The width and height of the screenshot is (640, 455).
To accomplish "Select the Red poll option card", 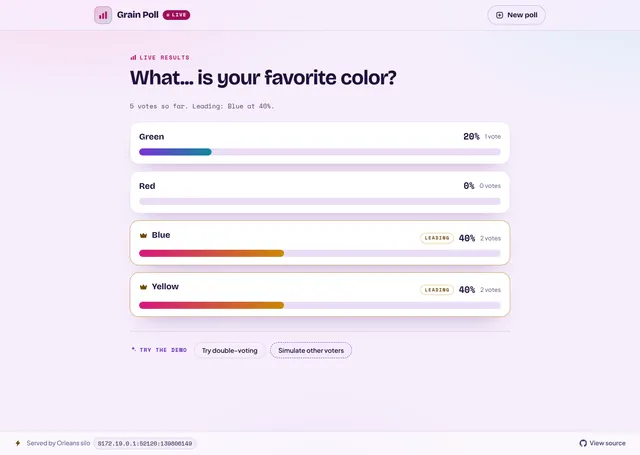I will (x=320, y=192).
